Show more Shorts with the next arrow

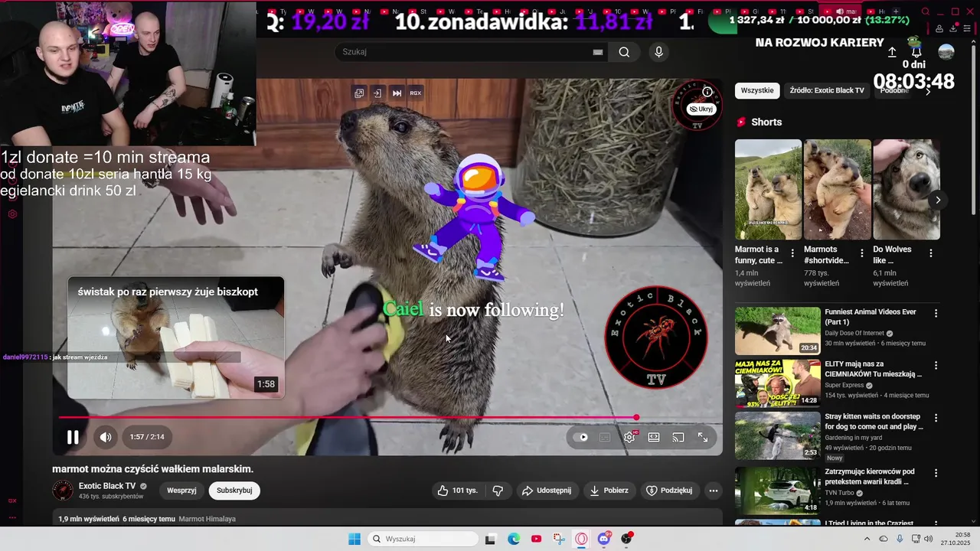[x=938, y=201]
